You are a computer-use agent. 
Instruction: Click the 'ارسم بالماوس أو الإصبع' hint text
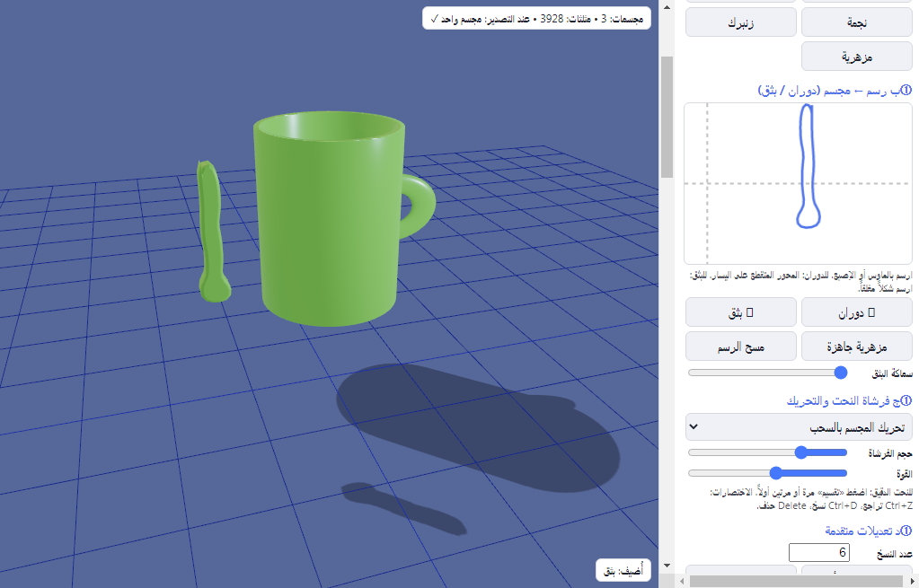click(x=801, y=282)
